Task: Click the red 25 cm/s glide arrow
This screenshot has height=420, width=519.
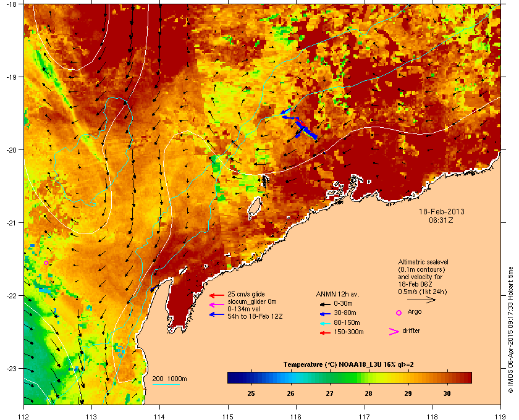Action: tap(217, 295)
